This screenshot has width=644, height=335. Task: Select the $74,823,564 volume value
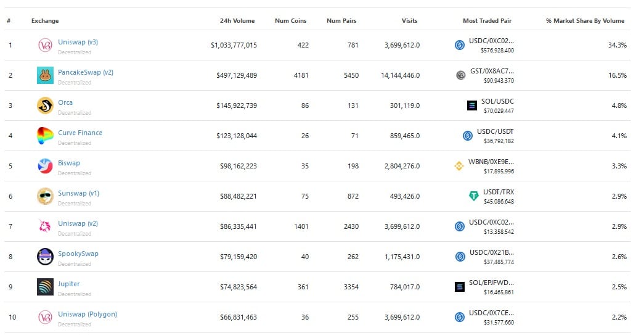pyautogui.click(x=238, y=287)
